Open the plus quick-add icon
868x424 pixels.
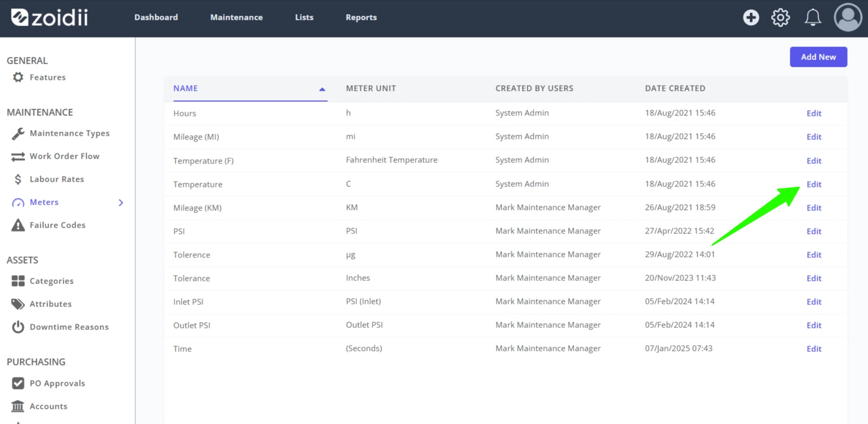[x=751, y=18]
